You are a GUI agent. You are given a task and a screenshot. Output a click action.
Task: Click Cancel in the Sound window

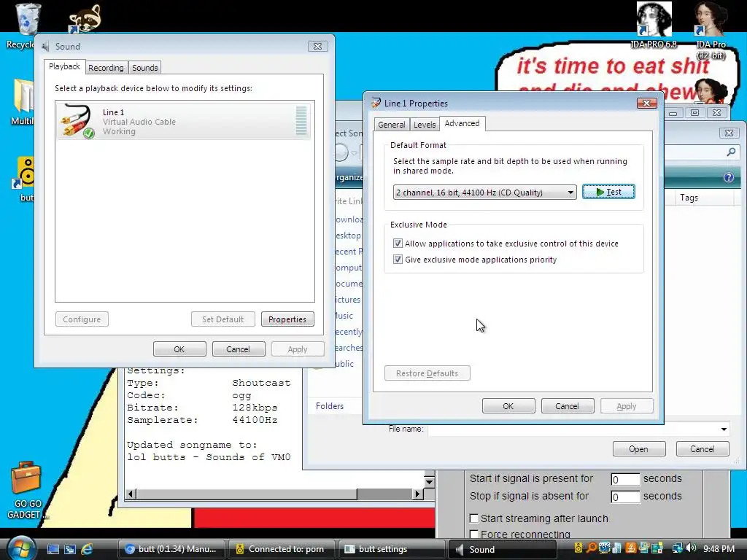click(x=239, y=349)
